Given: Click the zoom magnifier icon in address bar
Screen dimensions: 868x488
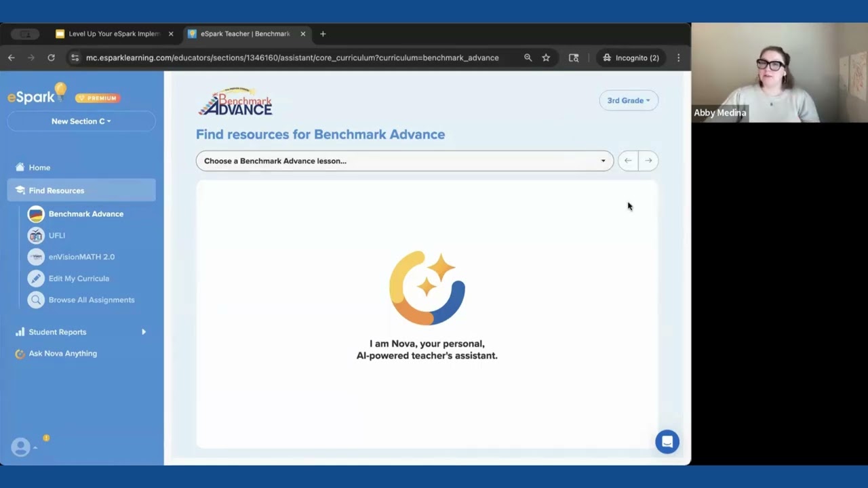Looking at the screenshot, I should (x=528, y=58).
